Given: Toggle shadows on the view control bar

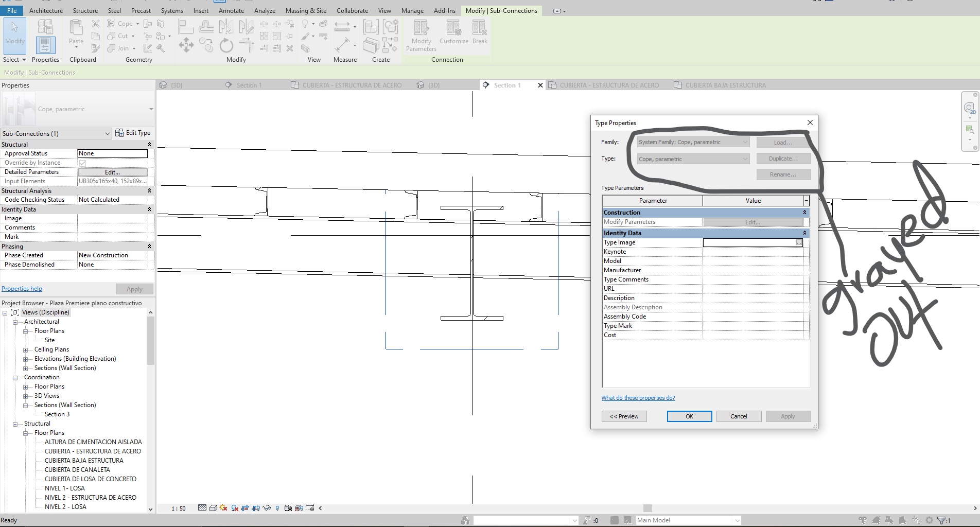Looking at the screenshot, I should [235, 508].
